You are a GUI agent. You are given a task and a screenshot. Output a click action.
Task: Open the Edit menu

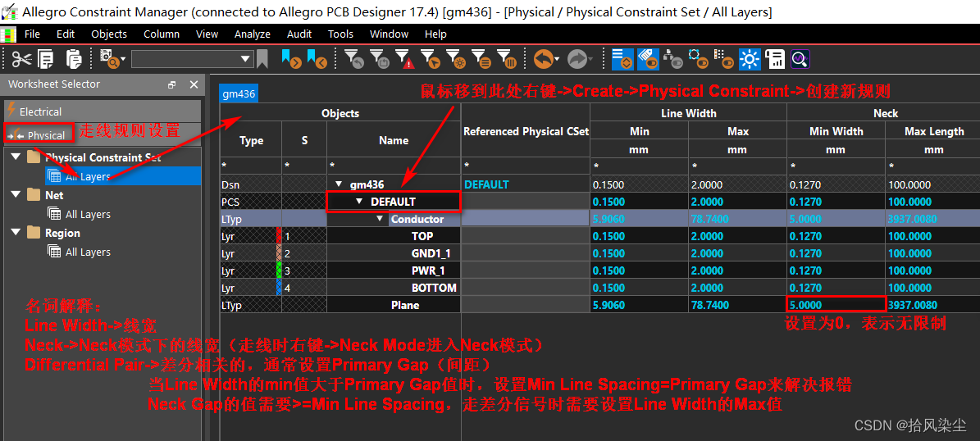(66, 34)
